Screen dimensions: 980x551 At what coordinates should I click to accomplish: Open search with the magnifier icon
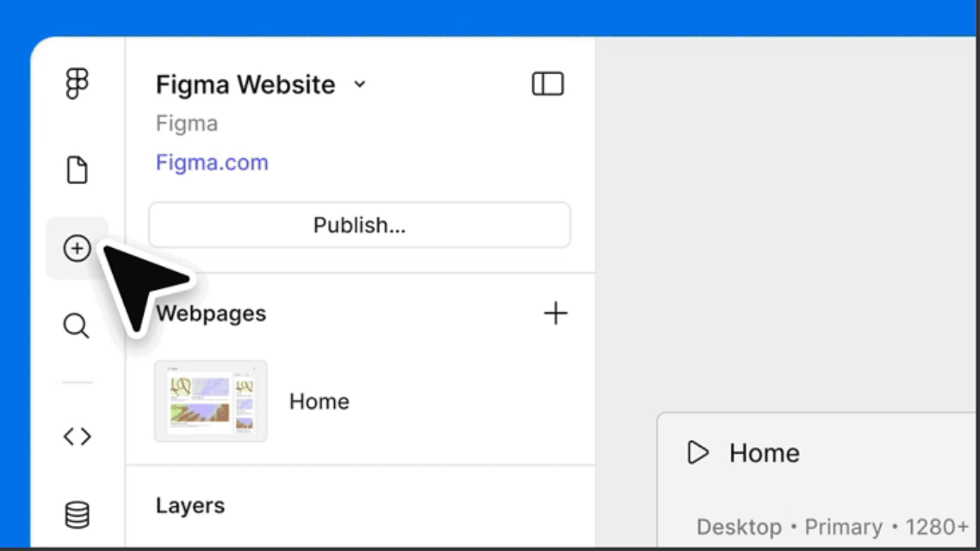pos(77,325)
